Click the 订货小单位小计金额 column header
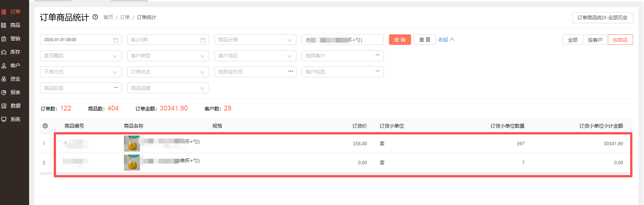 pyautogui.click(x=601, y=126)
